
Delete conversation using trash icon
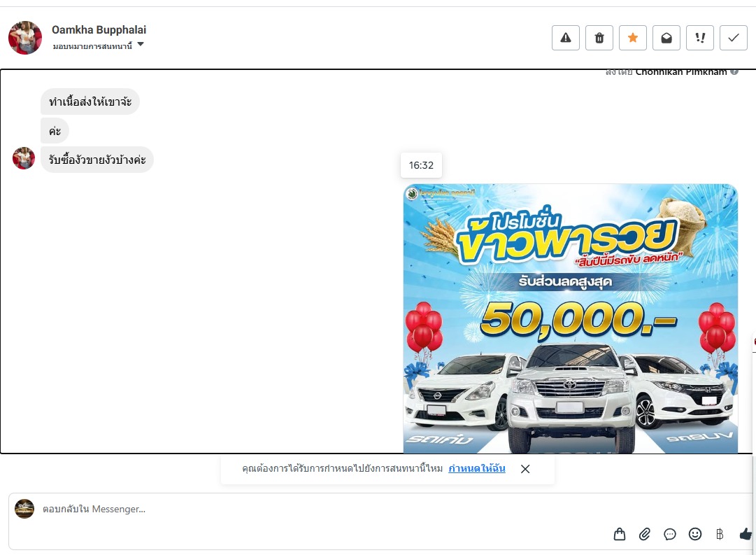599,38
